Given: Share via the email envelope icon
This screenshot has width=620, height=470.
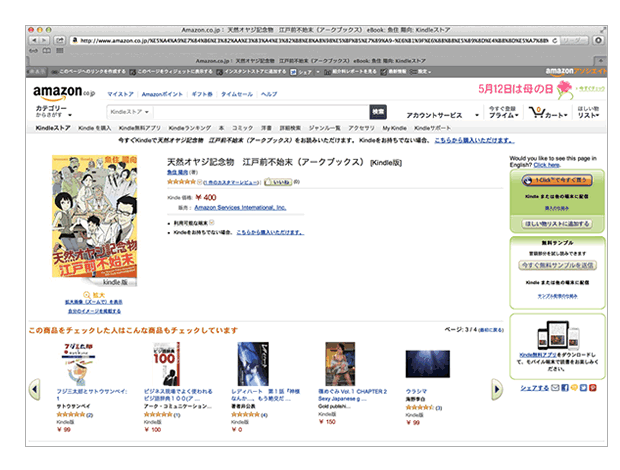Looking at the screenshot, I should (x=555, y=388).
